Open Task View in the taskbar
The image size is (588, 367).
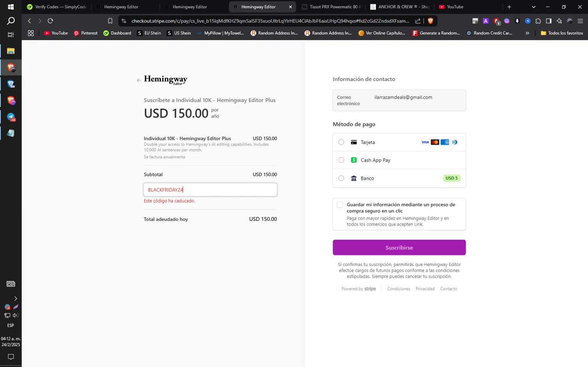point(11,34)
